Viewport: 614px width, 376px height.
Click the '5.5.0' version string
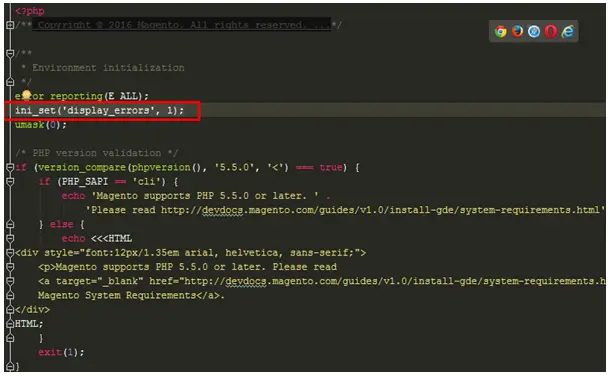(234, 167)
